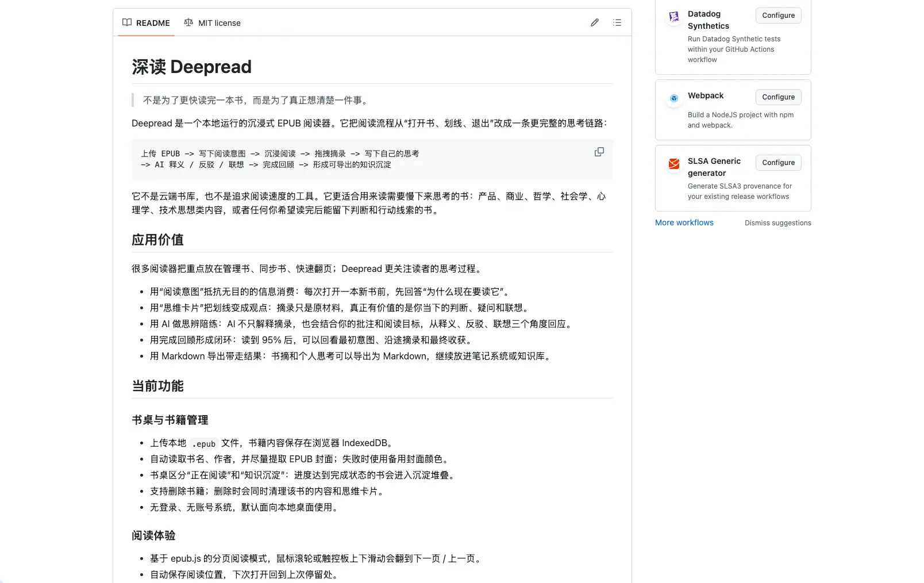Click the Datadog Synthetics title
Image resolution: width=924 pixels, height=583 pixels.
708,20
